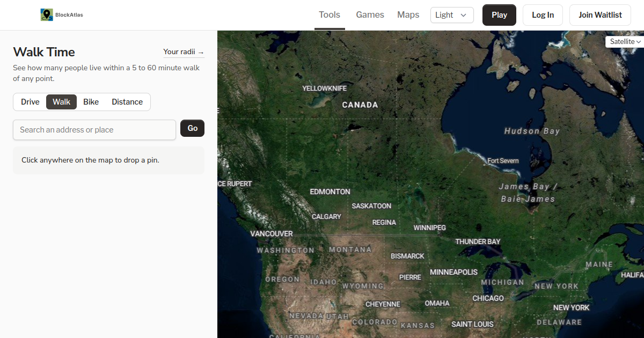The image size is (644, 338).
Task: Drop a pin on Idaho label
Action: tap(324, 282)
